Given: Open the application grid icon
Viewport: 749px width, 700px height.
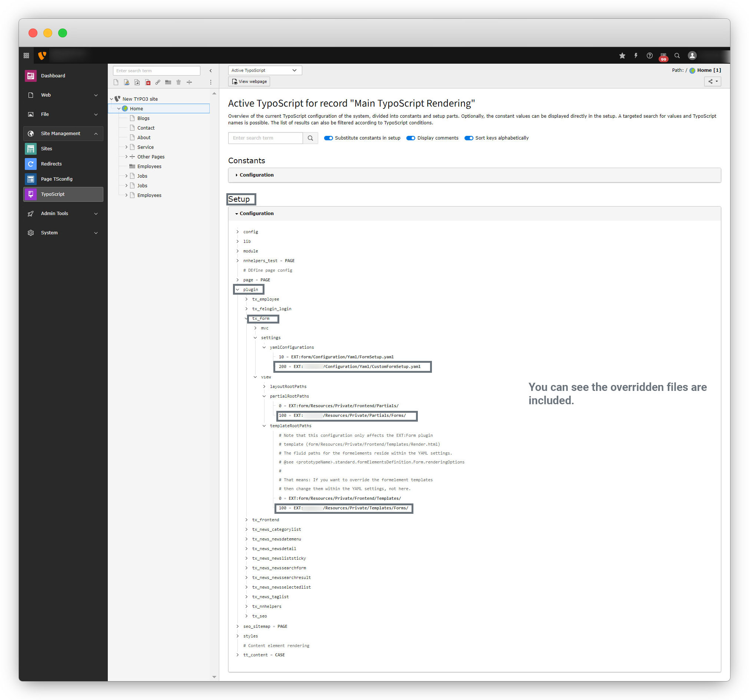Looking at the screenshot, I should [x=26, y=56].
